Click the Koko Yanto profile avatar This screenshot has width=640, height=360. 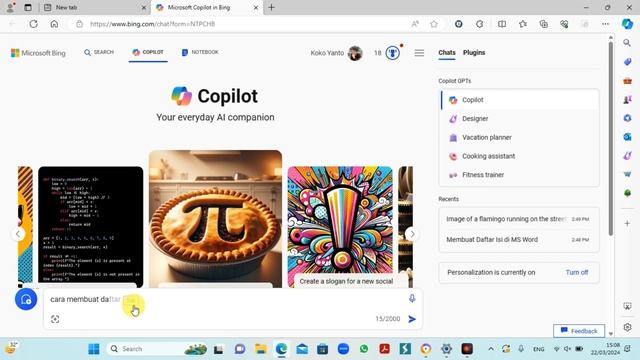tap(355, 53)
